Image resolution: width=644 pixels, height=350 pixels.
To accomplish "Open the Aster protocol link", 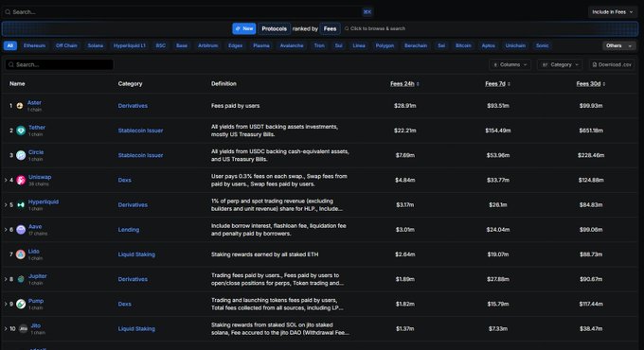I will coord(34,102).
